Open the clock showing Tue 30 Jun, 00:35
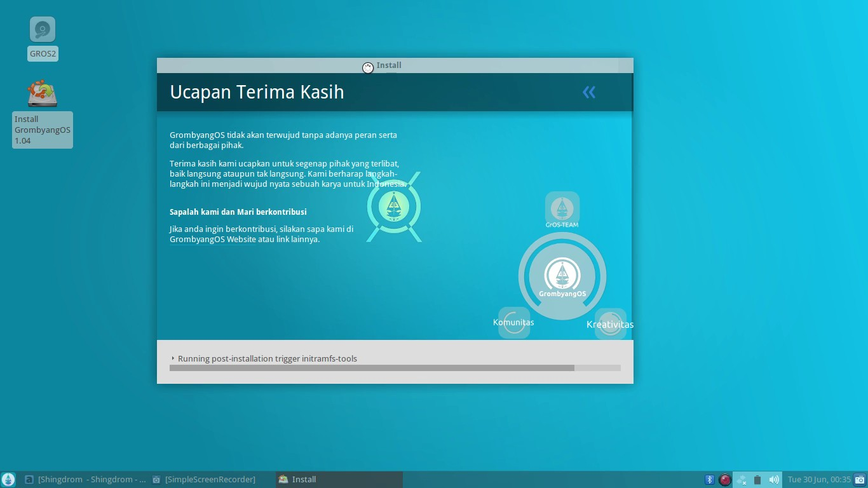The width and height of the screenshot is (868, 488). [x=819, y=480]
